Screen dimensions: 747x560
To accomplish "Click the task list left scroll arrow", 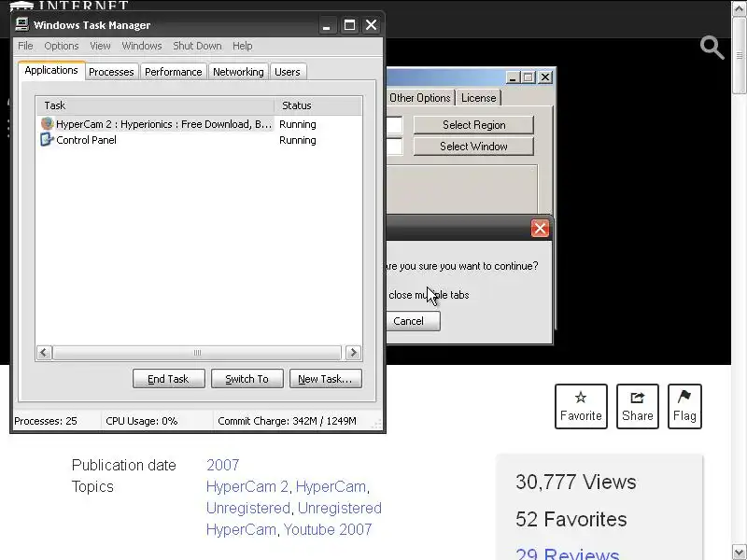I will [x=44, y=353].
